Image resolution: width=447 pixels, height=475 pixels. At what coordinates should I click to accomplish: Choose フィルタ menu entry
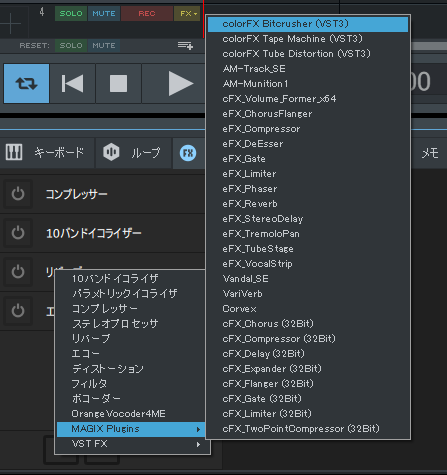(131, 384)
